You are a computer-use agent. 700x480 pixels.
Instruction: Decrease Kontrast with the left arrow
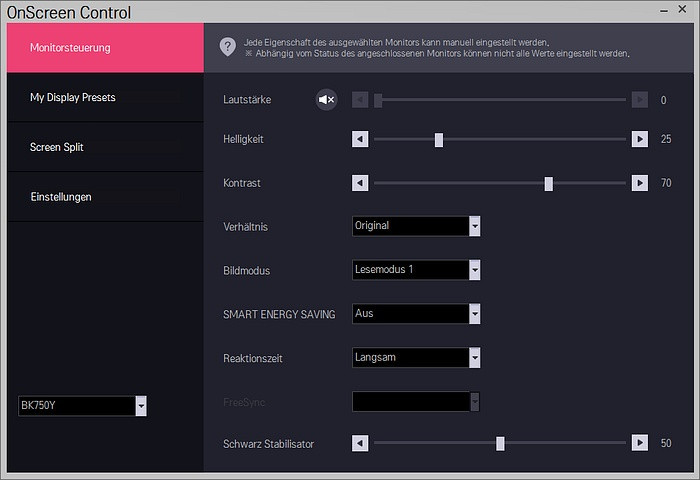coord(360,183)
